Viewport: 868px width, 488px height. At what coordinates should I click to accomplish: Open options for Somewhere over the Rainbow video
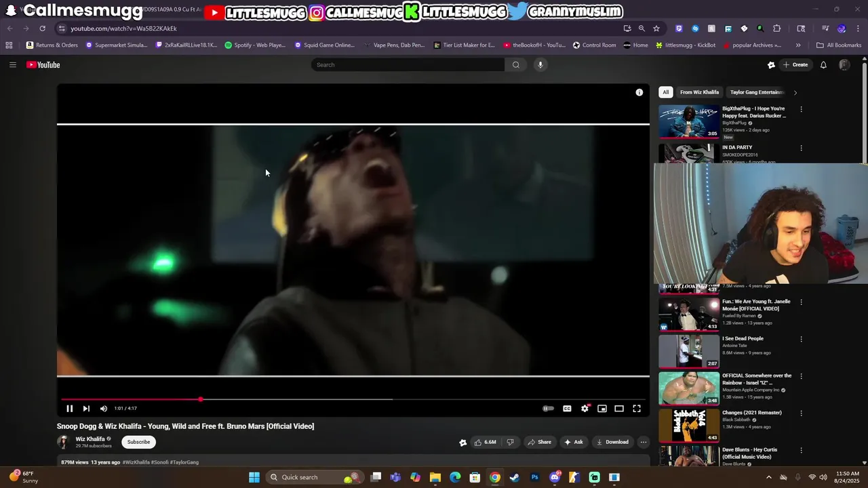tap(801, 376)
